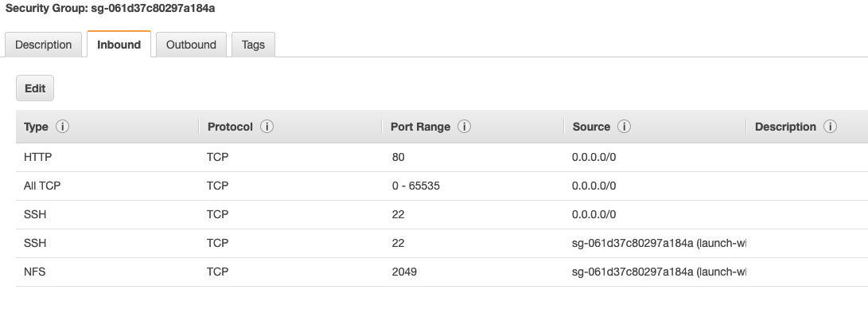
Task: Click the security group source in the SSH row
Action: 658,244
